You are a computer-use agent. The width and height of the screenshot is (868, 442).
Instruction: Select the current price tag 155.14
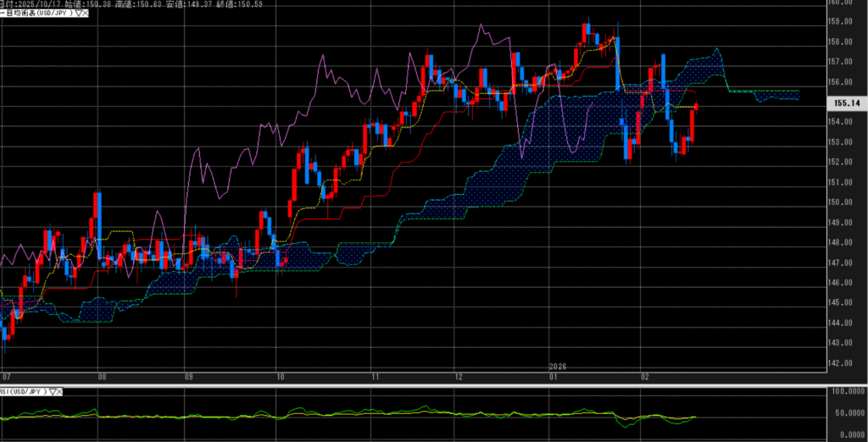(843, 102)
